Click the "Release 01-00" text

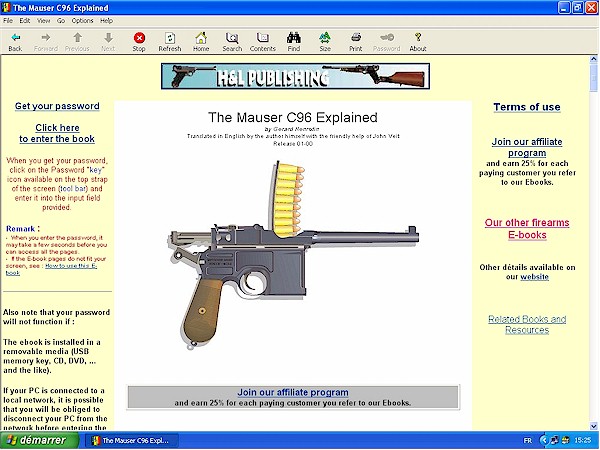tap(293, 144)
